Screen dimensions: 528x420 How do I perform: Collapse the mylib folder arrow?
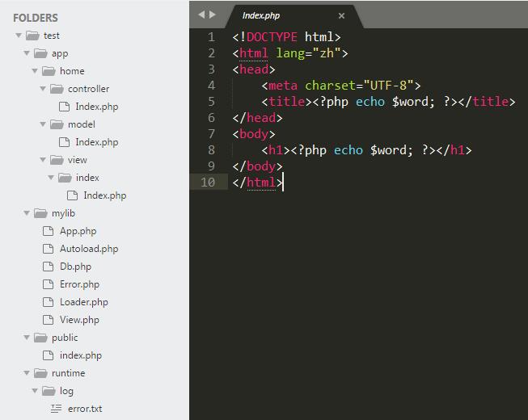coord(26,213)
